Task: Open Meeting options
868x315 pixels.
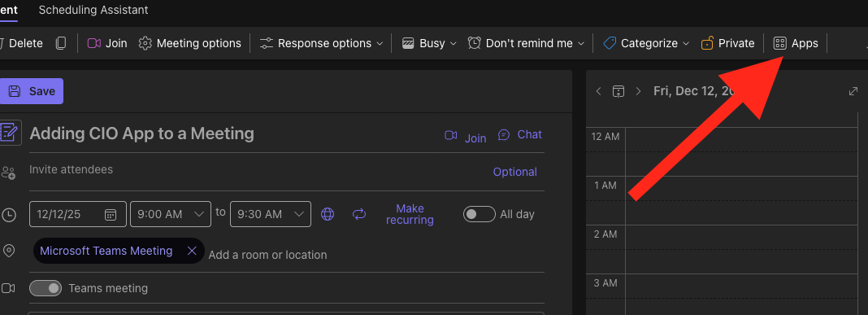Action: click(190, 43)
